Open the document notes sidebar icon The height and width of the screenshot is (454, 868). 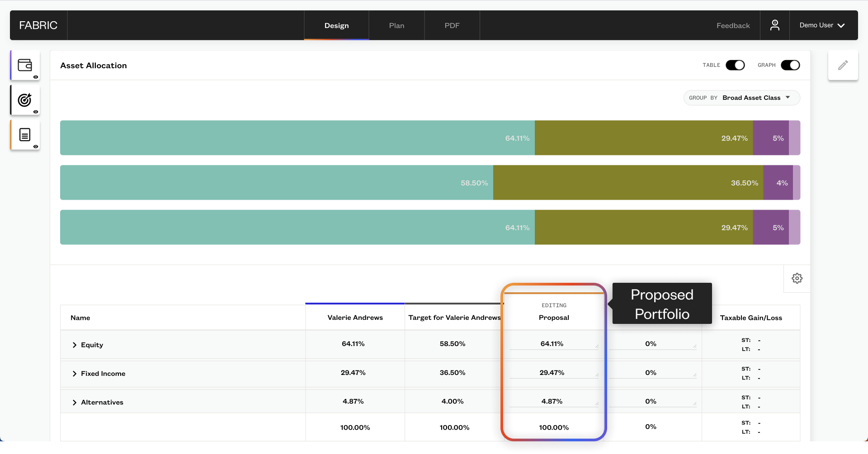(25, 135)
